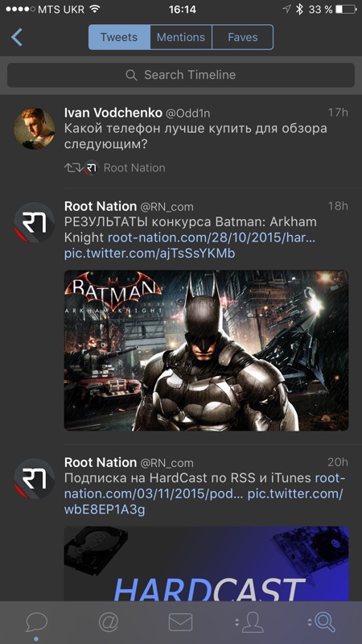Switch to the Mentions segment

[x=181, y=37]
